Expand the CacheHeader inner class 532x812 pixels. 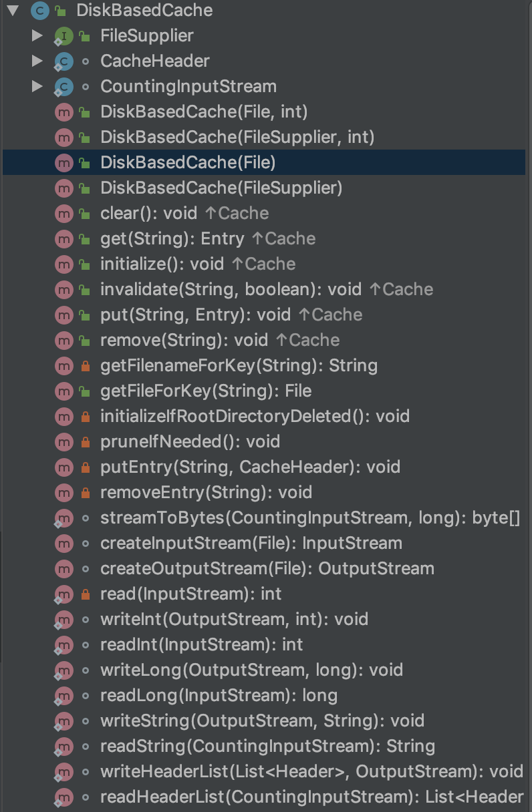[37, 61]
